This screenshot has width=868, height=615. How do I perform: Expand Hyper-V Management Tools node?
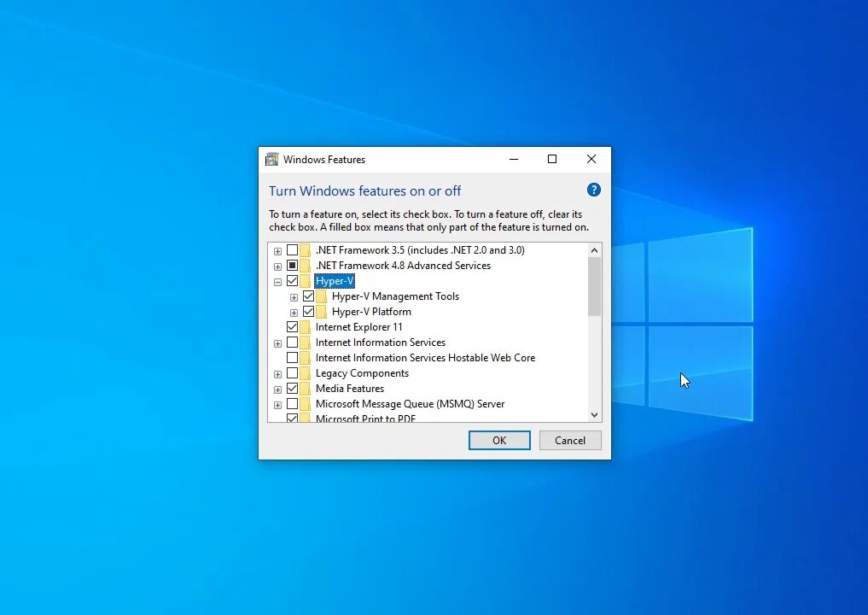[x=294, y=297]
